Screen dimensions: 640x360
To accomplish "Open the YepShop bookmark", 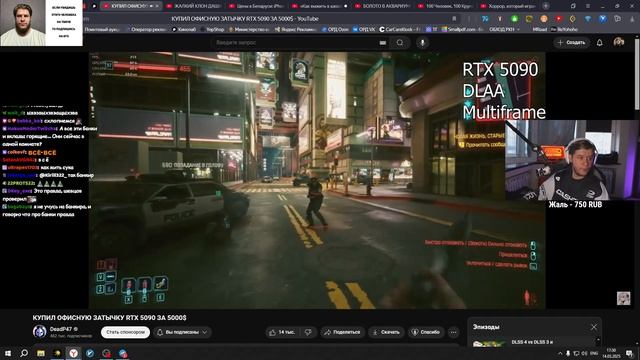I will (x=212, y=29).
